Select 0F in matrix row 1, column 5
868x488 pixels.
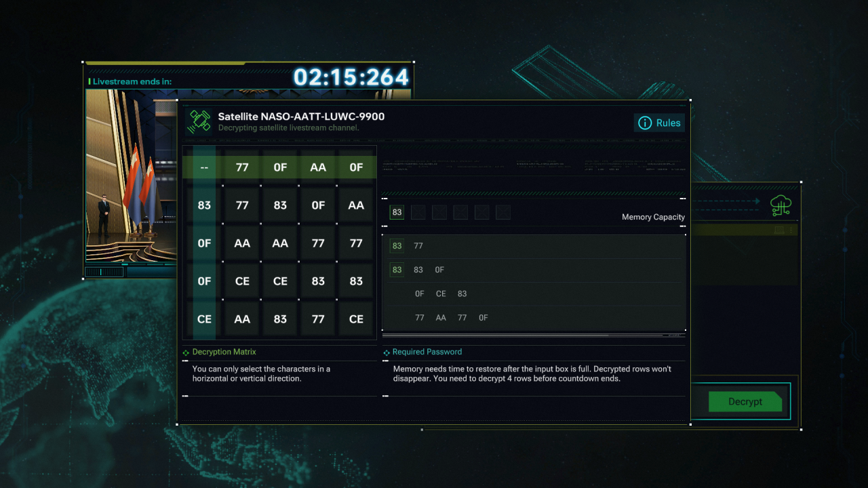[356, 167]
